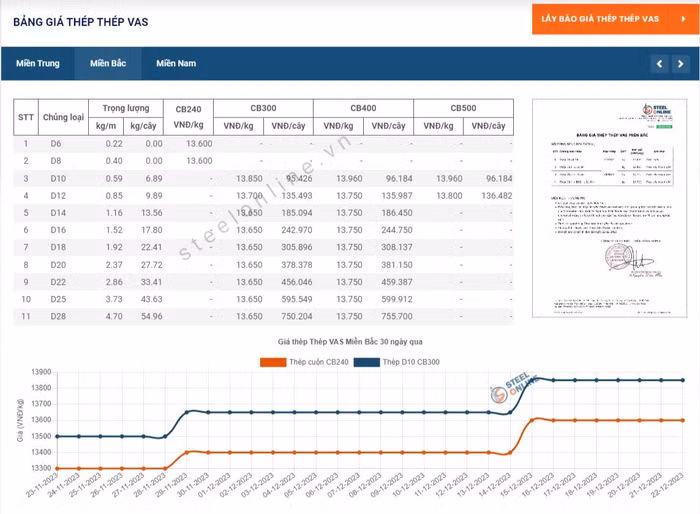
Task: Click the previous arrow in the region tab bar
Action: click(658, 64)
